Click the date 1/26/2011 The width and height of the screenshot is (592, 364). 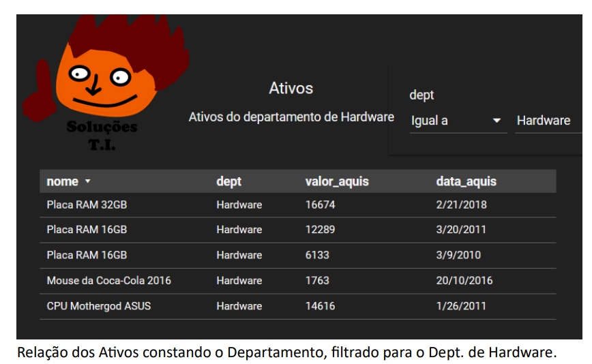click(461, 306)
